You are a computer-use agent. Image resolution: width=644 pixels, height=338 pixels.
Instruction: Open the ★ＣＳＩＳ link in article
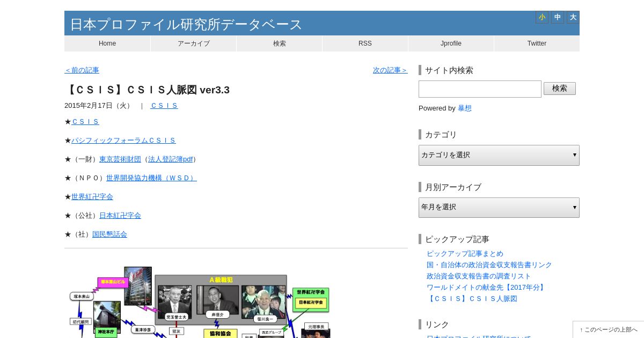[x=85, y=122]
